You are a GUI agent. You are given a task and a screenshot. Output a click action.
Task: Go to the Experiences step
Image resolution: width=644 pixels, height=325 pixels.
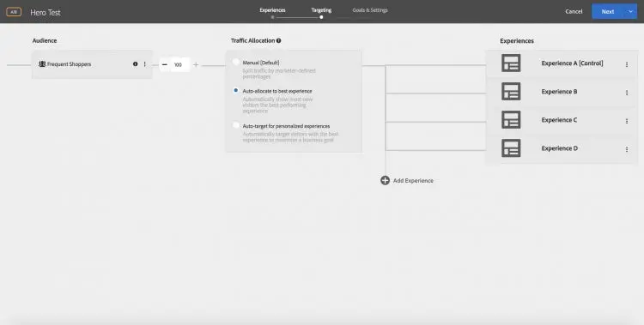272,10
